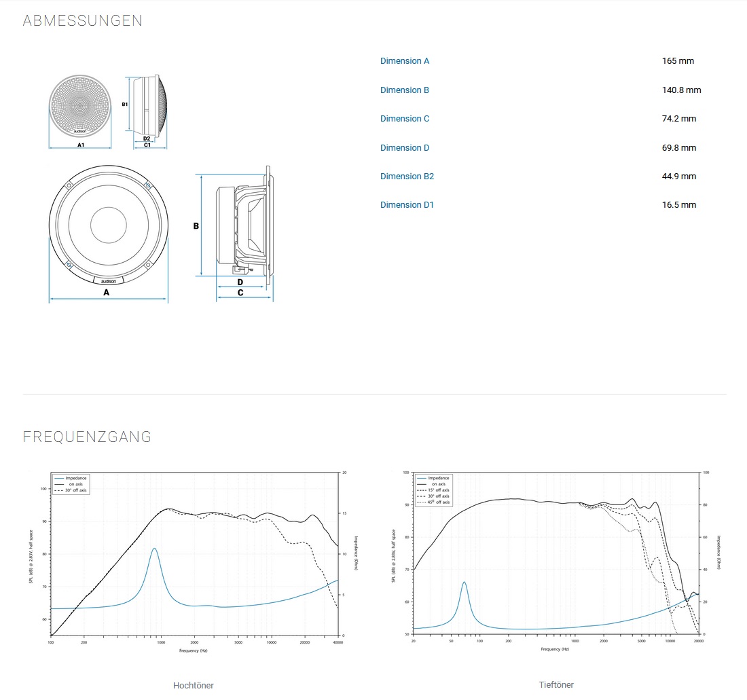Click the Hochtöner caption text
The image size is (747, 700).
pyautogui.click(x=194, y=685)
